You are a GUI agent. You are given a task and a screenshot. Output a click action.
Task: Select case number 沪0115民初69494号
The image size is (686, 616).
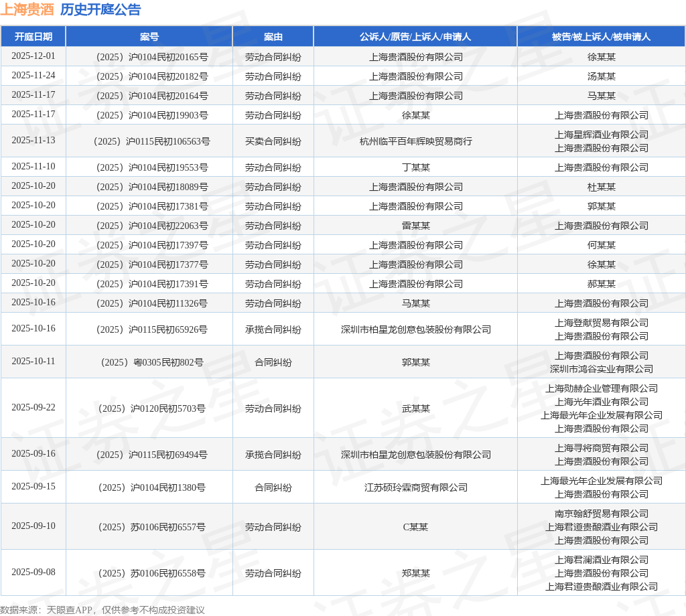(x=152, y=455)
